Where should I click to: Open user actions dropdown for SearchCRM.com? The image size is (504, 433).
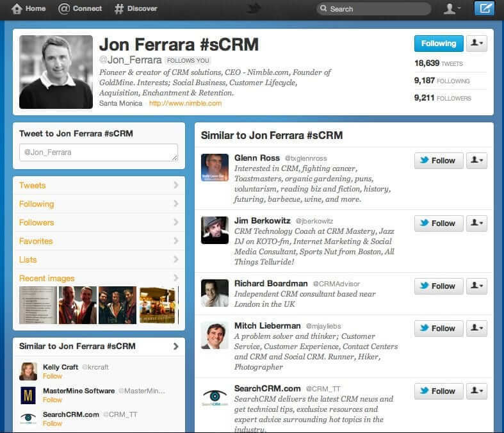click(476, 391)
